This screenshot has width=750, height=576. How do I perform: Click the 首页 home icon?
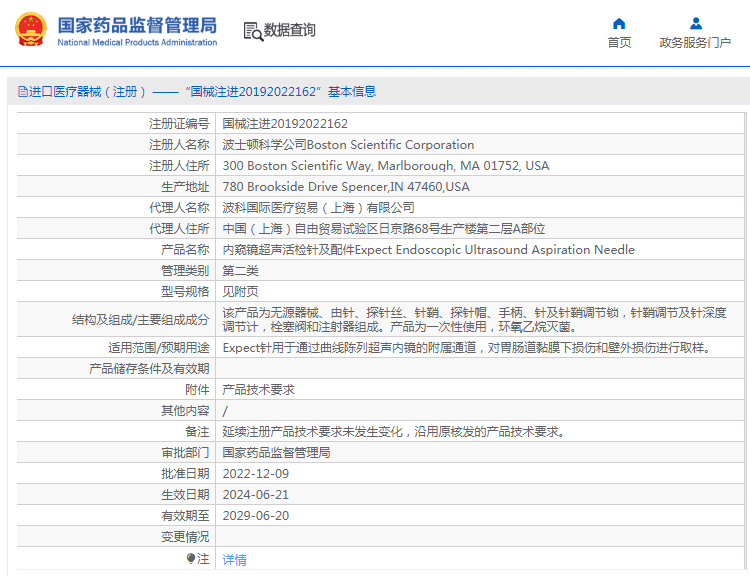pyautogui.click(x=619, y=23)
